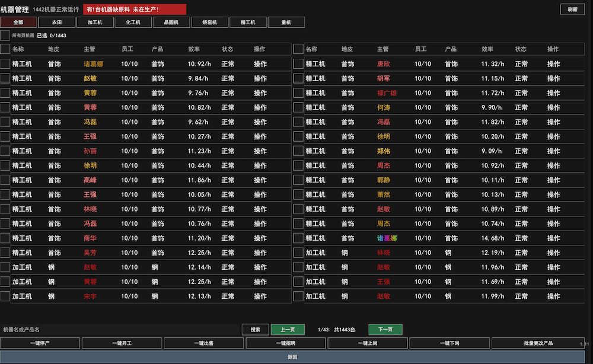Click efficiency 10.74/h in 周杰's row
Image resolution: width=593 pixels, height=364 pixels.
pos(493,223)
